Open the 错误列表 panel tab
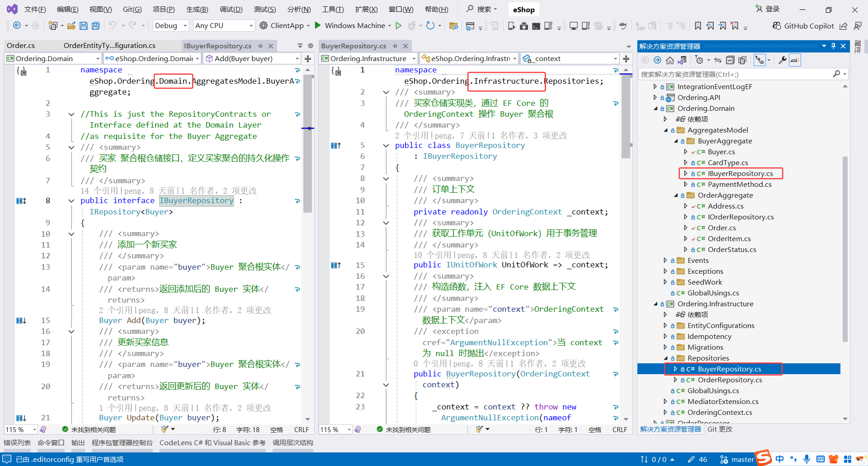 pos(17,443)
